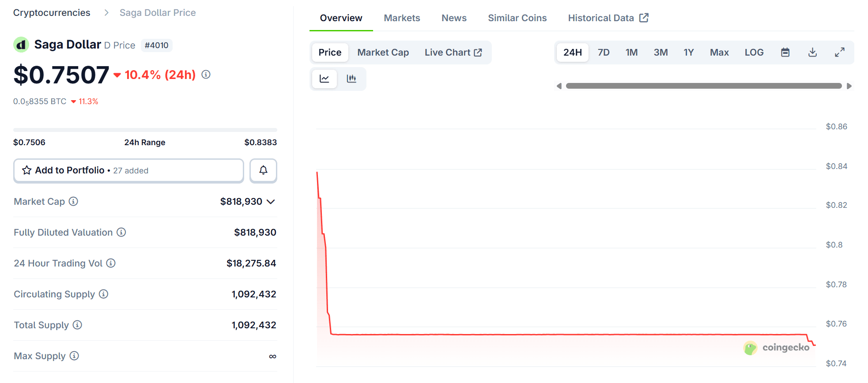Click the chart scrollbar left arrow
Image resolution: width=868 pixels, height=383 pixels.
[559, 86]
